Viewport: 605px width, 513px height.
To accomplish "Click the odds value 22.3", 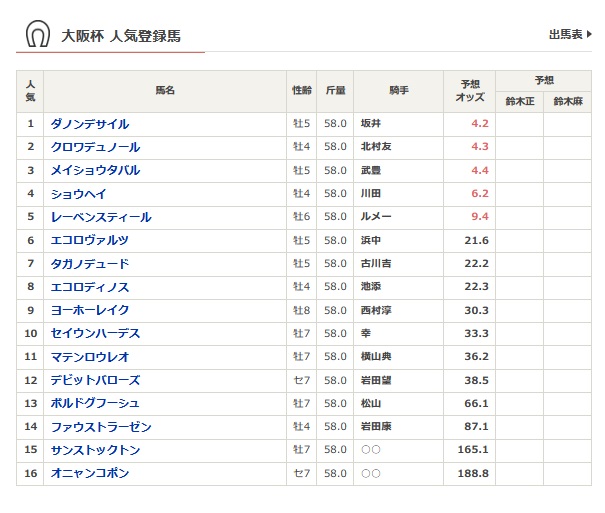I will (477, 287).
